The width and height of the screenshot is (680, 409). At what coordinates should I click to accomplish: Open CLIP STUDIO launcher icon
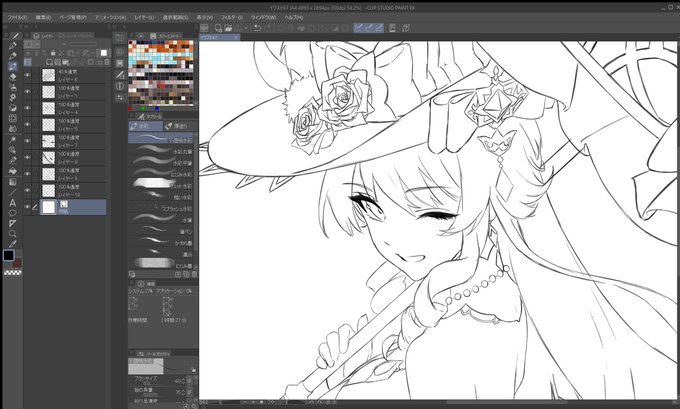point(204,28)
